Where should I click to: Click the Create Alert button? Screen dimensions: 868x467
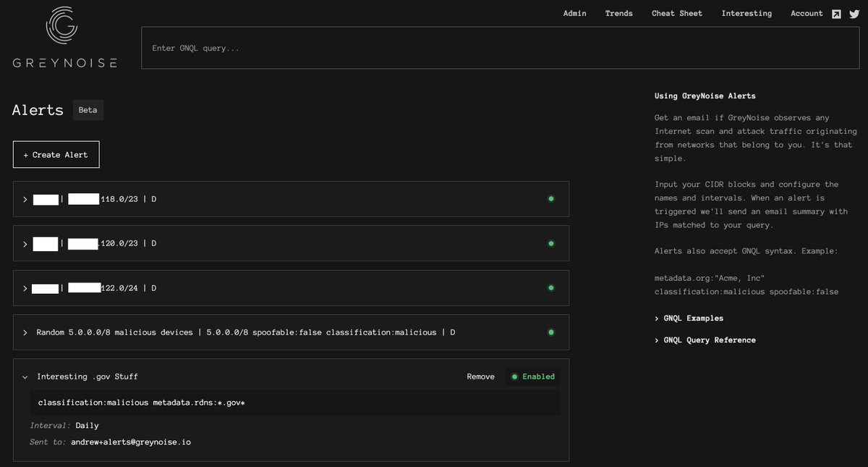point(56,154)
